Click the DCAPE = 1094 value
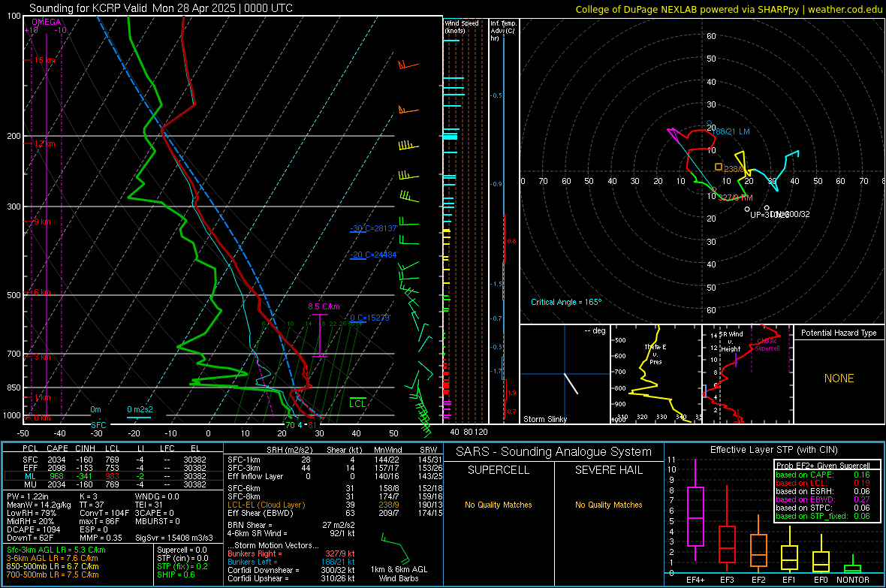This screenshot has width=886, height=588. pos(33,529)
